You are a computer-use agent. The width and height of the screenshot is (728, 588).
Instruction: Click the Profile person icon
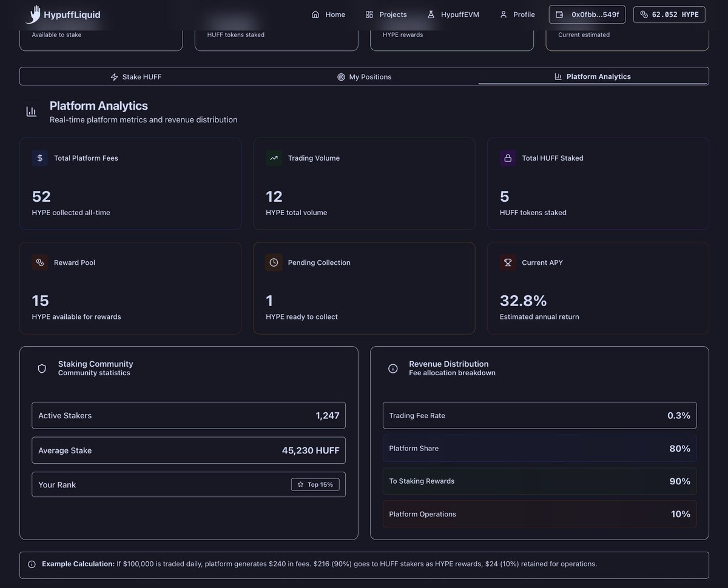pyautogui.click(x=503, y=15)
